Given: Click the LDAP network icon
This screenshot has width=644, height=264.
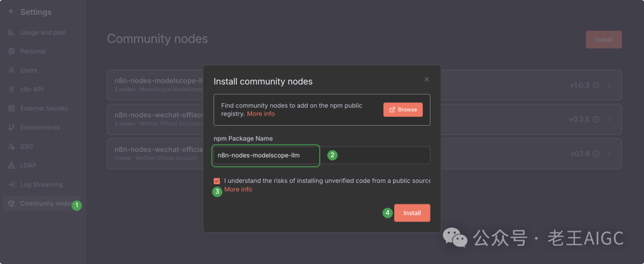Looking at the screenshot, I should [11, 166].
